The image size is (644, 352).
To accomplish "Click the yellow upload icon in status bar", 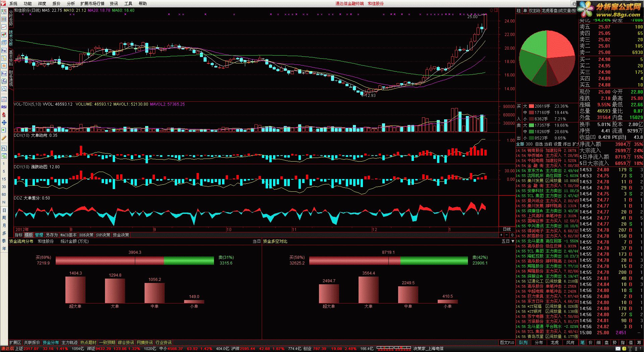I will 625,349.
